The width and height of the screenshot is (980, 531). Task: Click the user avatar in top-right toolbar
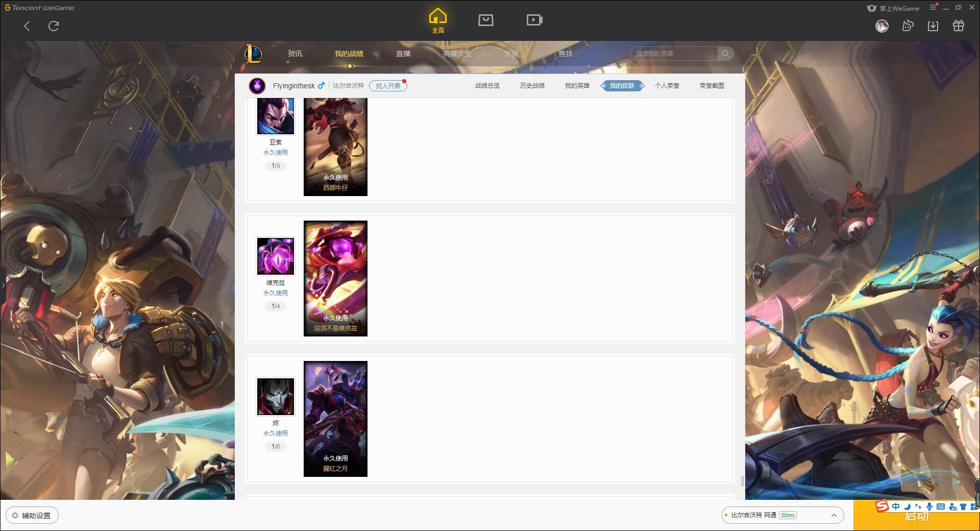pyautogui.click(x=882, y=26)
